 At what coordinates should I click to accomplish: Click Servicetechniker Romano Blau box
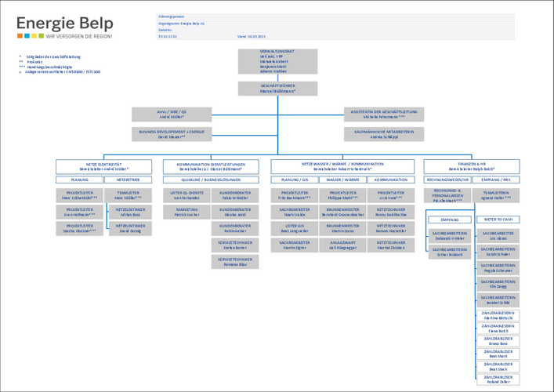click(235, 262)
